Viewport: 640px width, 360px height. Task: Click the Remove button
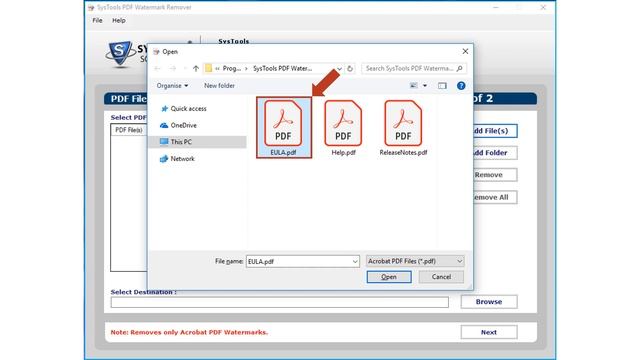pyautogui.click(x=495, y=175)
